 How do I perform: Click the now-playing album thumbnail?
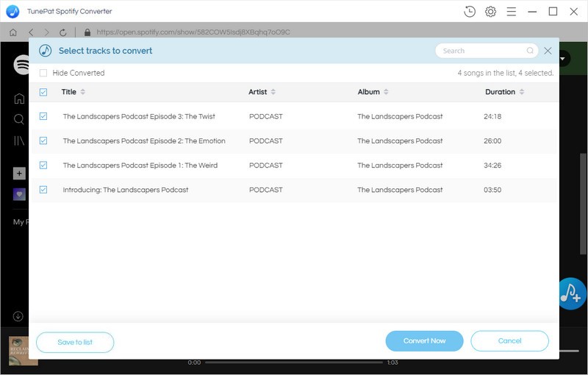24,351
